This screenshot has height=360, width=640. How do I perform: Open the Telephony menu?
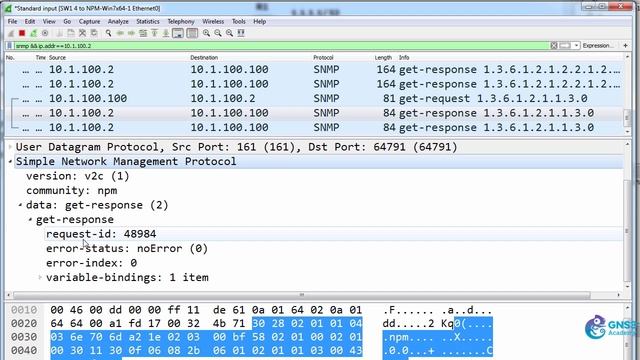pyautogui.click(x=181, y=21)
